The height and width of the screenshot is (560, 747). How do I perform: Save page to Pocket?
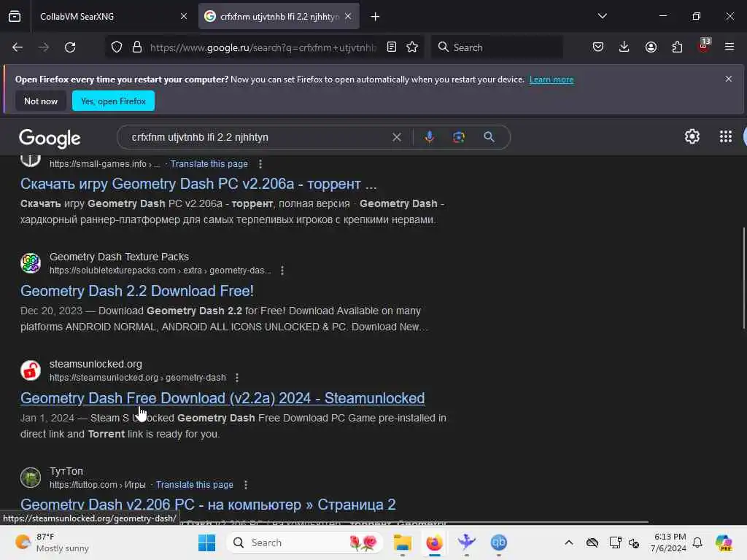pos(598,47)
